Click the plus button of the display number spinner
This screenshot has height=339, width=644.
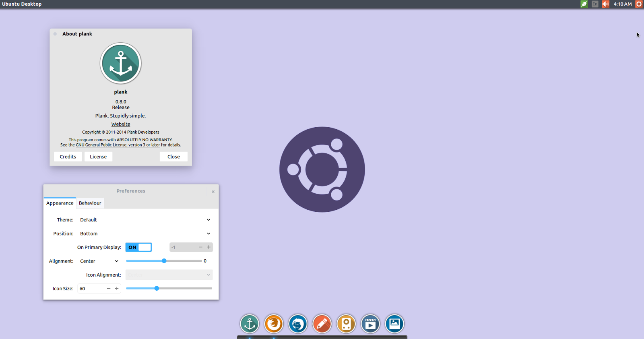(x=208, y=247)
